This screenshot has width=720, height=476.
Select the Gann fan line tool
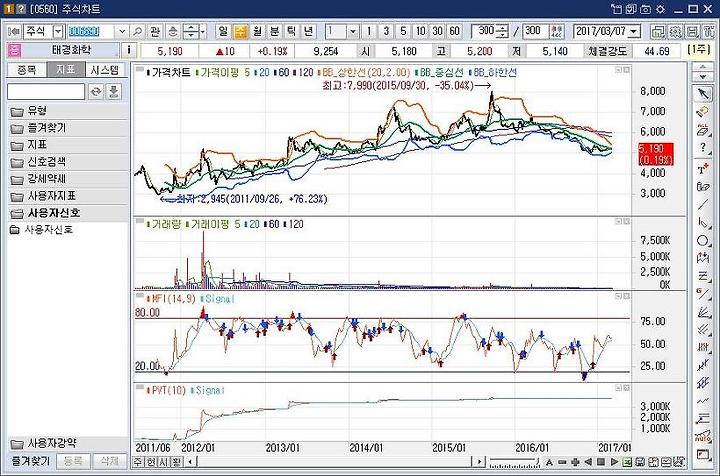point(703,294)
